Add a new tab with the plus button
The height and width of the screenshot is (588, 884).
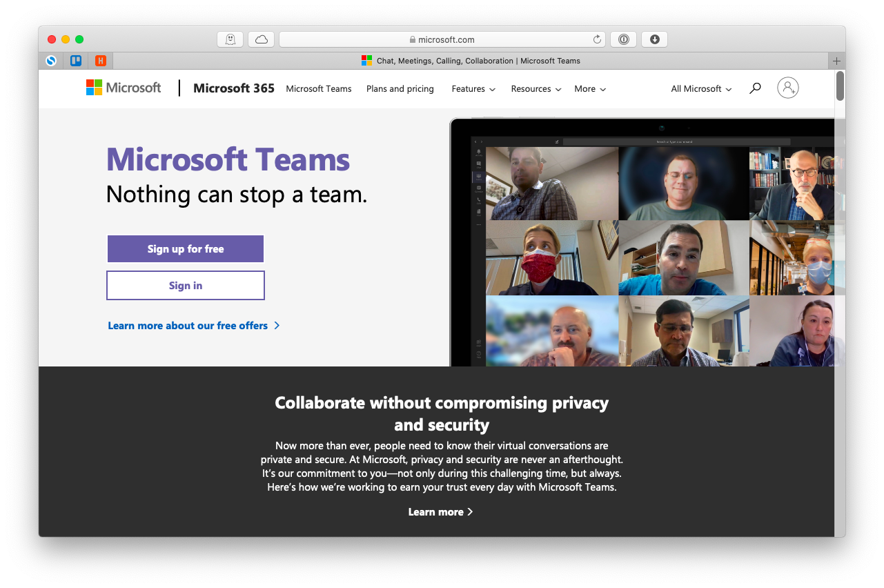click(x=836, y=61)
